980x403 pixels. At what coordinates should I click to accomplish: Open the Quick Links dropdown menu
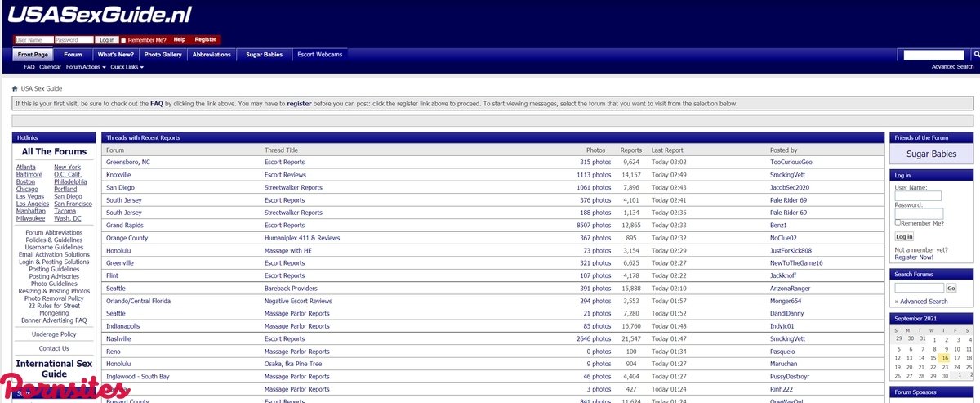[127, 67]
